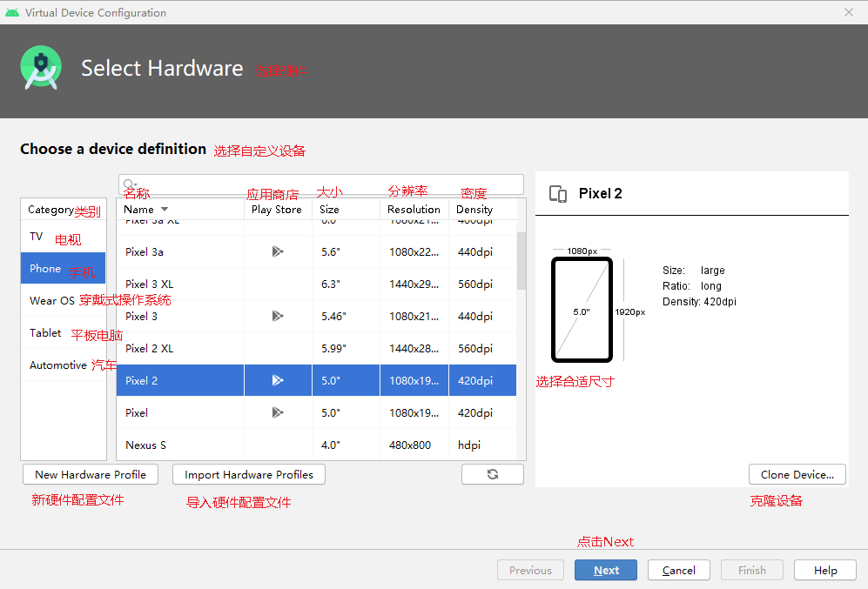The image size is (868, 589).
Task: Click the refresh device list icon button
Action: coord(493,474)
